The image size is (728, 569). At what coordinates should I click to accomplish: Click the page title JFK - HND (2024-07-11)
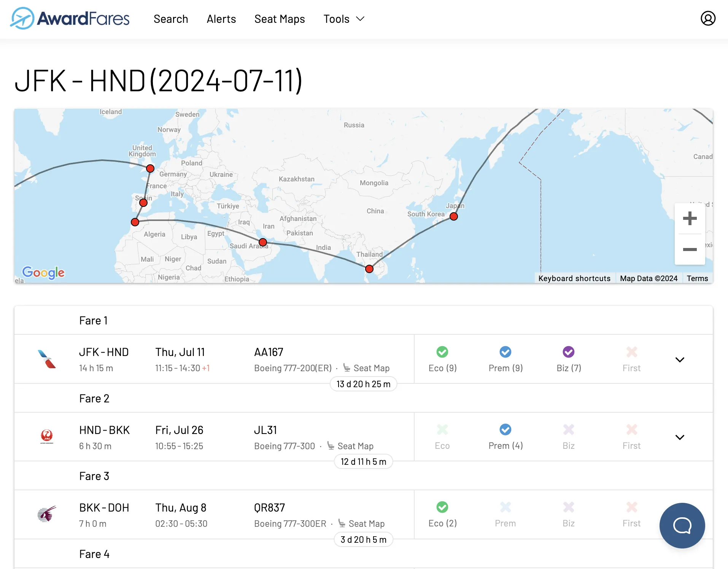pos(159,81)
